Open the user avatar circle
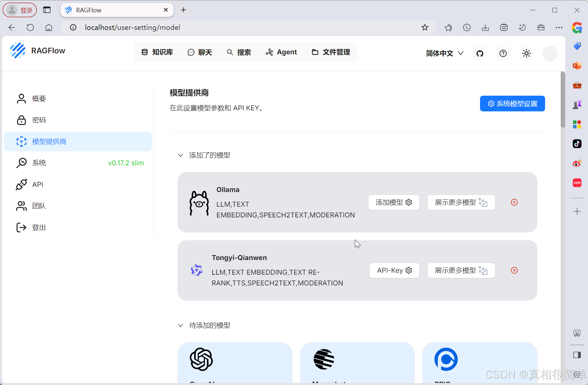Screen dimensions: 588x385 coord(550,53)
